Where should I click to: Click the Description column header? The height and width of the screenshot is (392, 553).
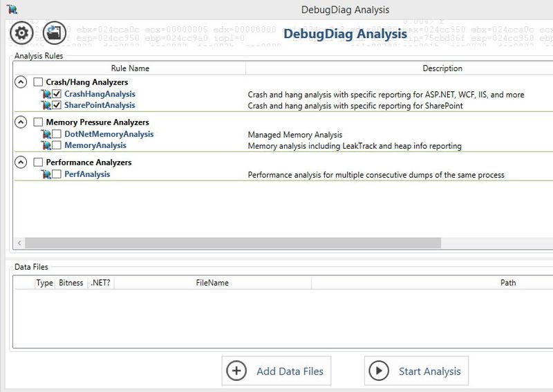point(442,68)
